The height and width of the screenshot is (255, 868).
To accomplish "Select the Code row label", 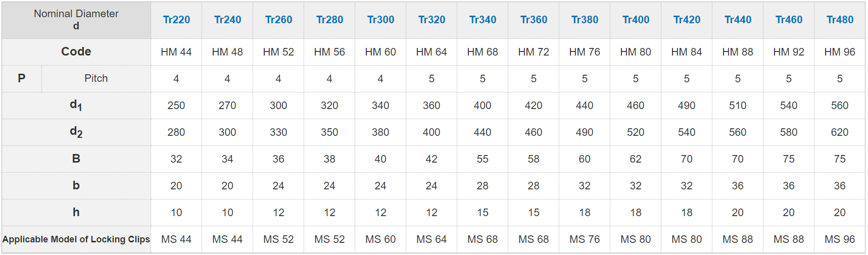I will 76,52.
